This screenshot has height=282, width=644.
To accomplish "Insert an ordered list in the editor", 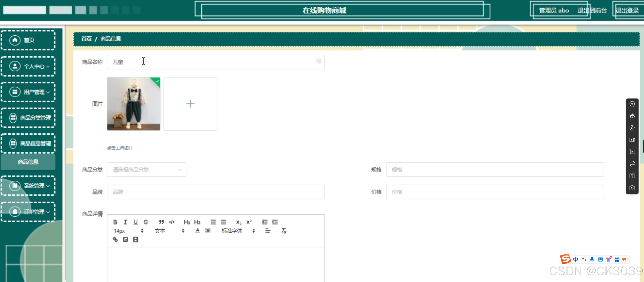I will pyautogui.click(x=213, y=222).
